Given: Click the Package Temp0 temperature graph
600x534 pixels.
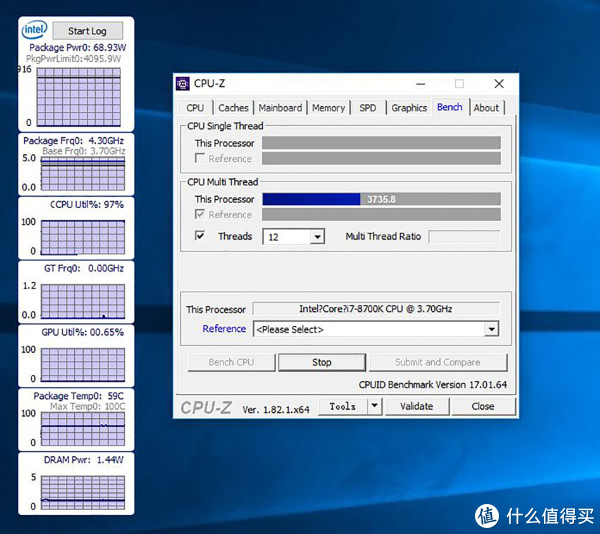Looking at the screenshot, I should (x=83, y=429).
